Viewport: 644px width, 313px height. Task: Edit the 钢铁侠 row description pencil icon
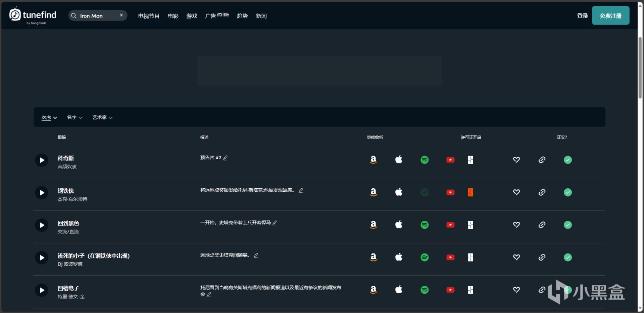point(301,190)
